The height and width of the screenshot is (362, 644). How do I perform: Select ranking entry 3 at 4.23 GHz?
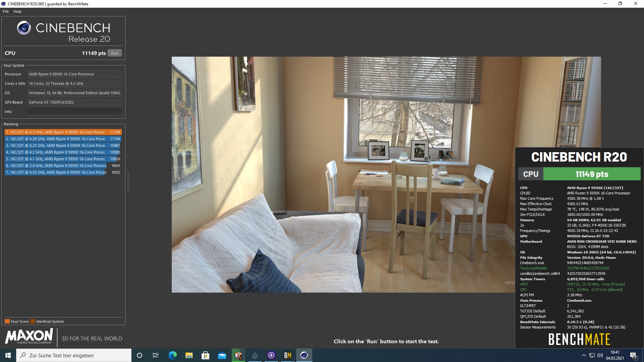(x=63, y=145)
